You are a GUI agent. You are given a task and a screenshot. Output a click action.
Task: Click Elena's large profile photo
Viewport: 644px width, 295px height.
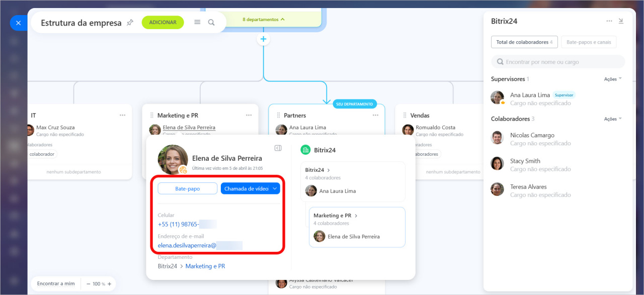pos(173,159)
